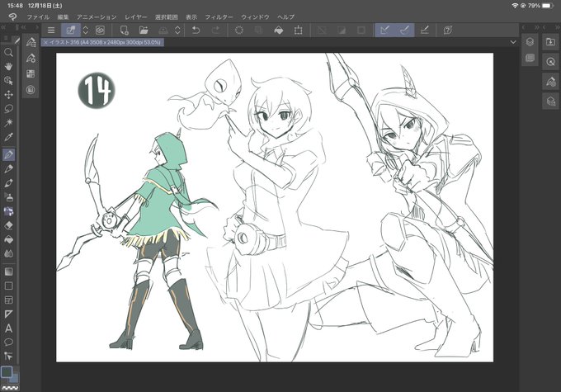Select the Lasso selection tool

[x=8, y=109]
